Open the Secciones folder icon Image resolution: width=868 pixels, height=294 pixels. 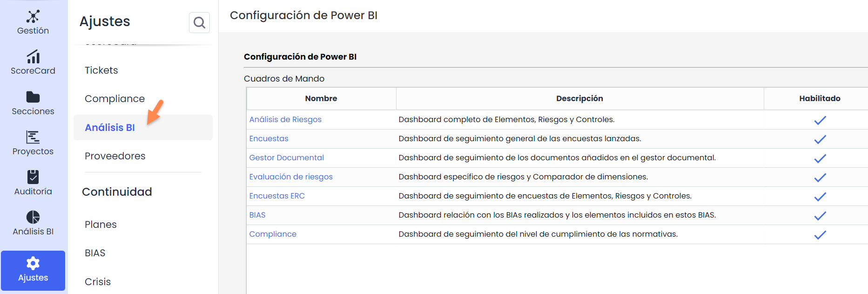(33, 97)
